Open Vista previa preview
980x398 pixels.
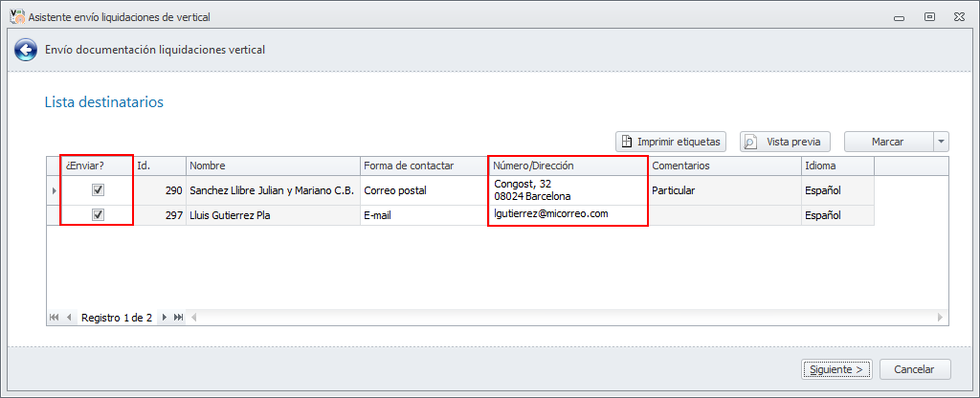(x=786, y=142)
